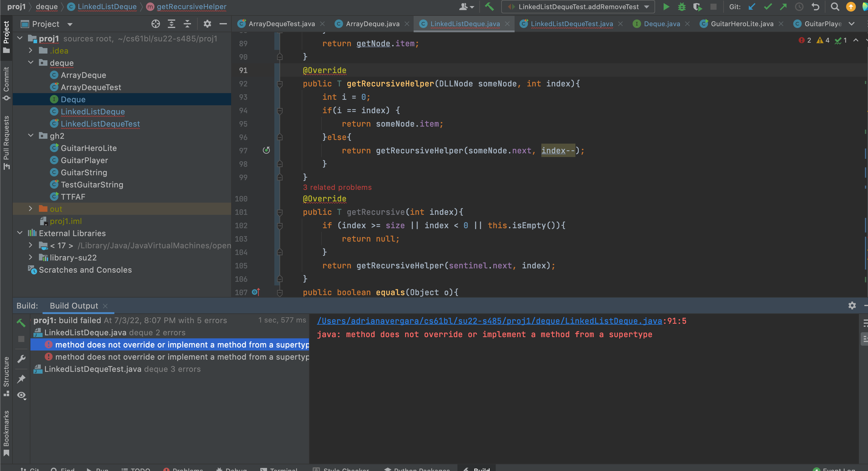
Task: Click the green Run button
Action: tap(666, 7)
